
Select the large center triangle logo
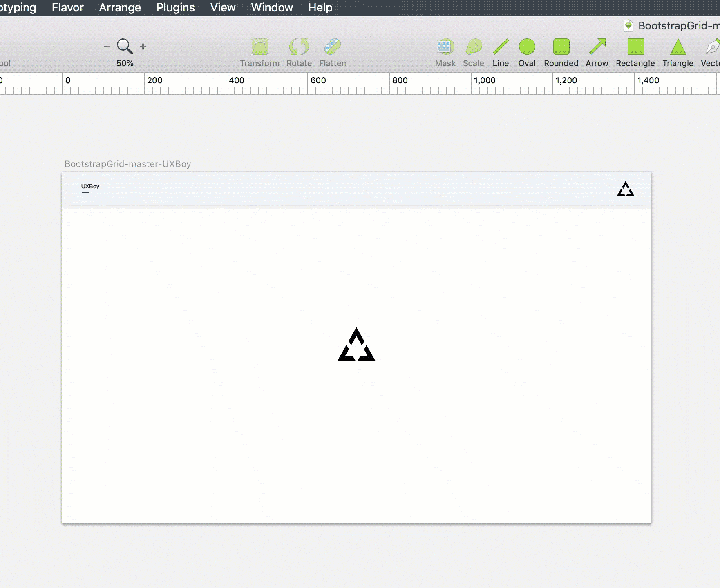[x=356, y=344]
